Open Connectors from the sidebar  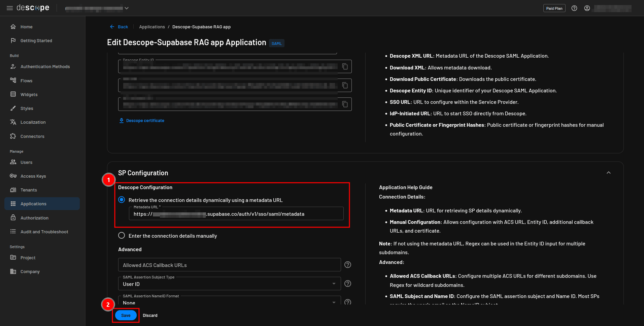pos(32,137)
